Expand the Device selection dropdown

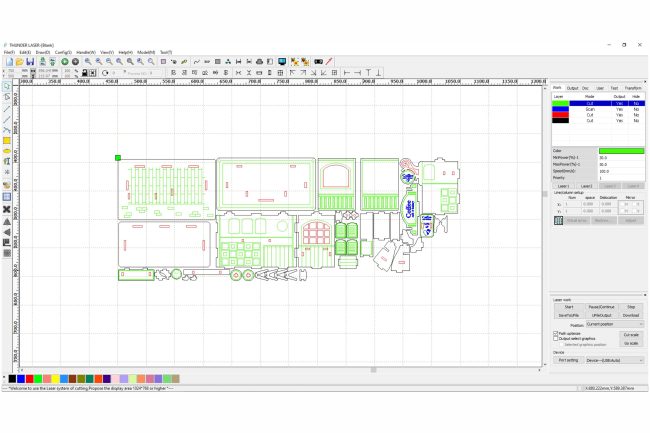[613, 360]
